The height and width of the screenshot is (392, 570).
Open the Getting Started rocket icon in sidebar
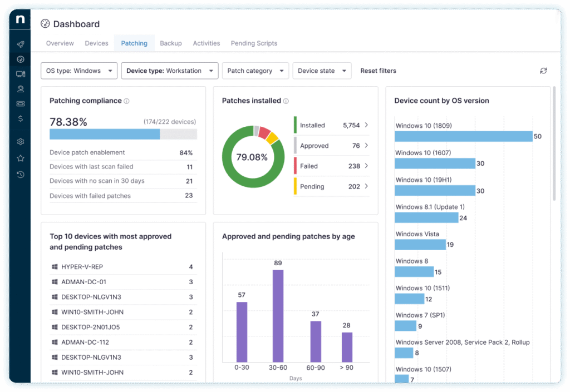[20, 44]
